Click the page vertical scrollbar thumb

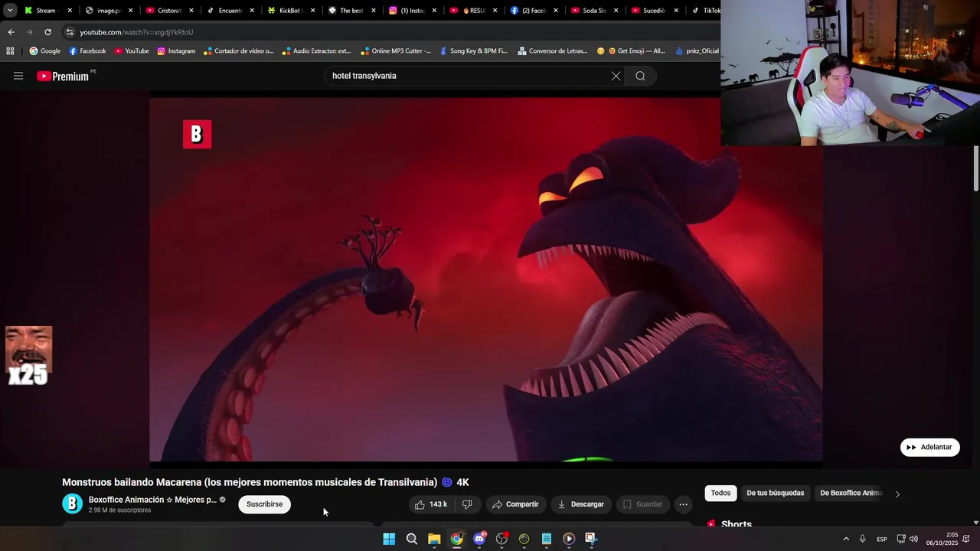coord(975,168)
